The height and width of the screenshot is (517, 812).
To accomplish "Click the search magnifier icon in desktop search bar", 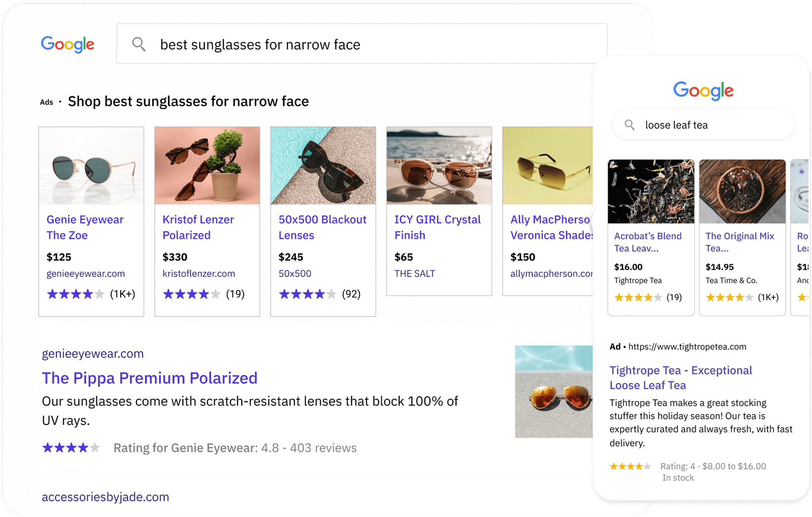I will [x=139, y=44].
